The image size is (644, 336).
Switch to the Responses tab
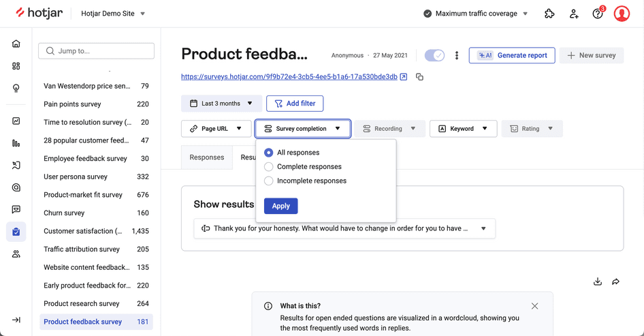pyautogui.click(x=206, y=157)
